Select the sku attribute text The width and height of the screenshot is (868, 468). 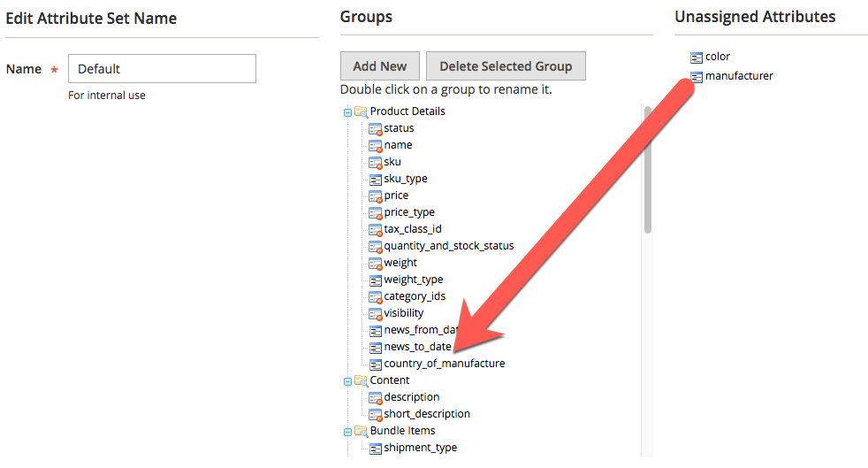(x=392, y=162)
